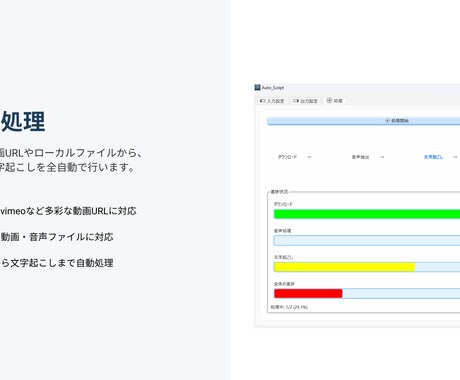Switch to the 処理 tab
The image size is (460, 380).
coord(335,101)
